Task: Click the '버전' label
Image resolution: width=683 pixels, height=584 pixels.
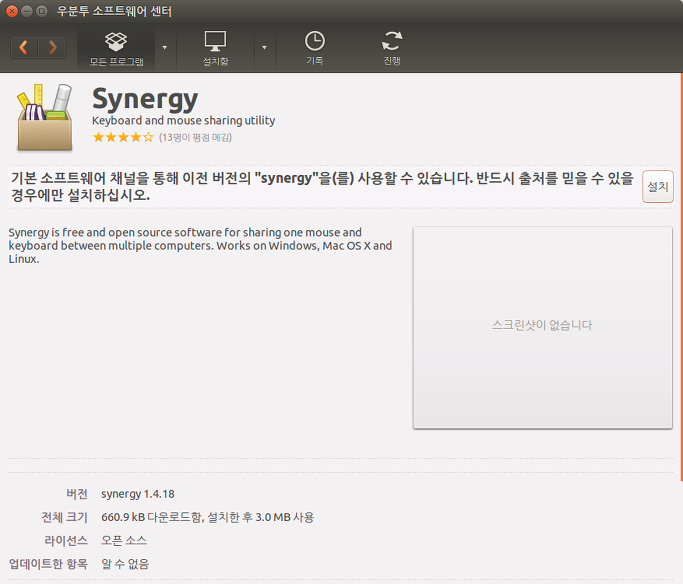Action: pyautogui.click(x=77, y=494)
